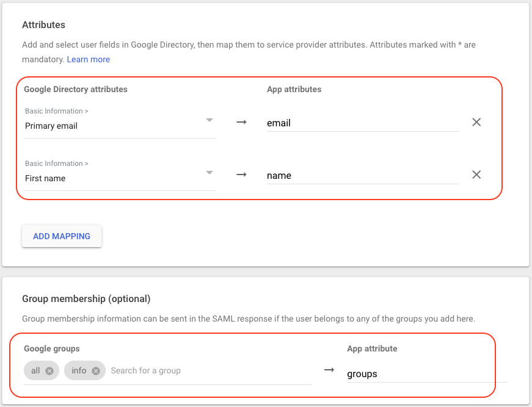532x407 pixels.
Task: Click the Attributes section heading
Action: pyautogui.click(x=43, y=25)
